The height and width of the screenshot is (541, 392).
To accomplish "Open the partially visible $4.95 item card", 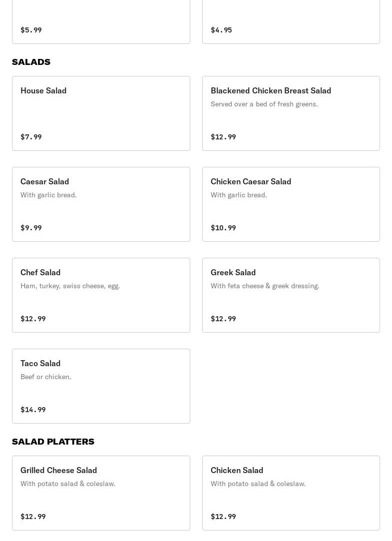I will click(291, 22).
